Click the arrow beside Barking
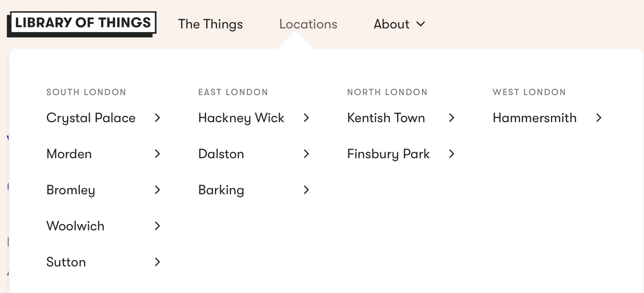Image resolution: width=644 pixels, height=293 pixels. pos(306,190)
